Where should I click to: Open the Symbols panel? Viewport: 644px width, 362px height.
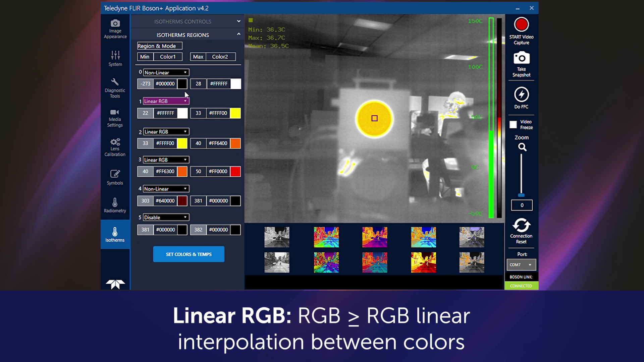click(115, 177)
